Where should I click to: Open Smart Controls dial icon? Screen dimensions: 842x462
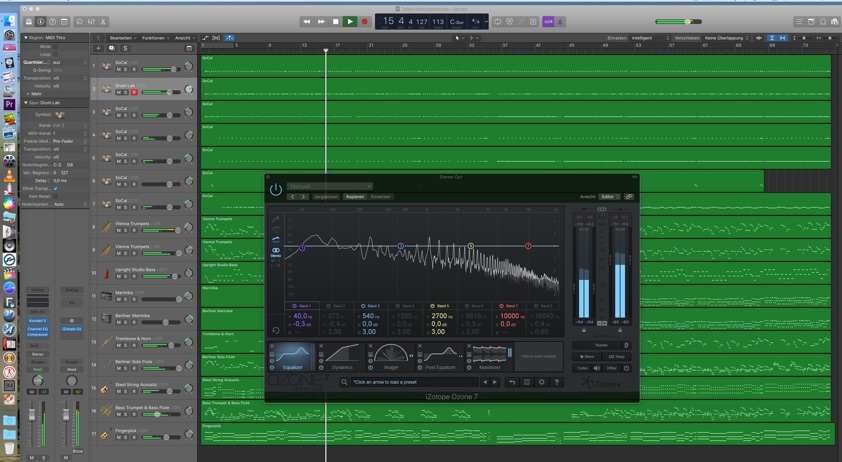pos(79,21)
